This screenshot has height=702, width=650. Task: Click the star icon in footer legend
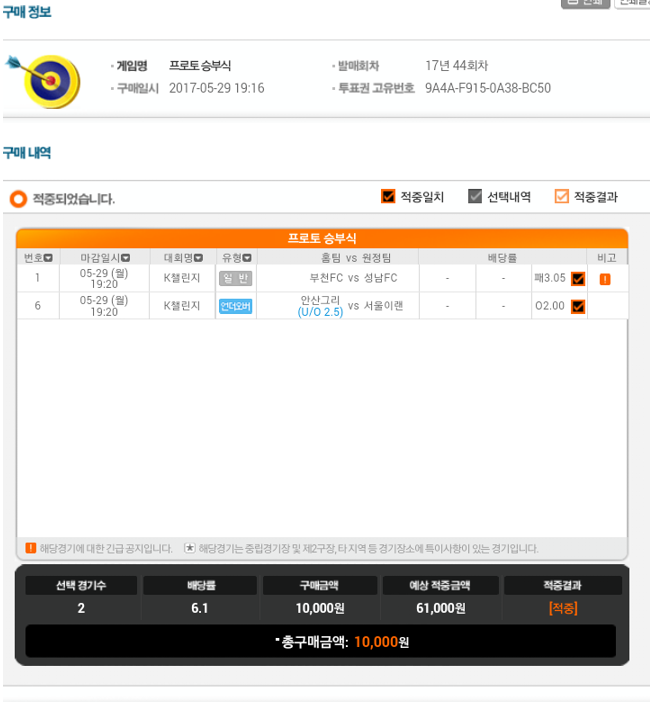tap(190, 548)
